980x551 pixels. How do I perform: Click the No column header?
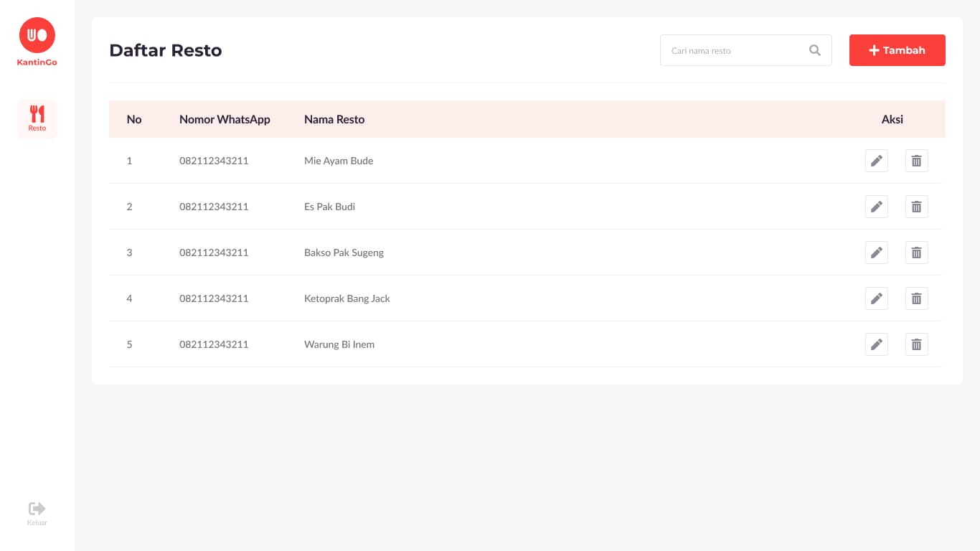point(134,119)
